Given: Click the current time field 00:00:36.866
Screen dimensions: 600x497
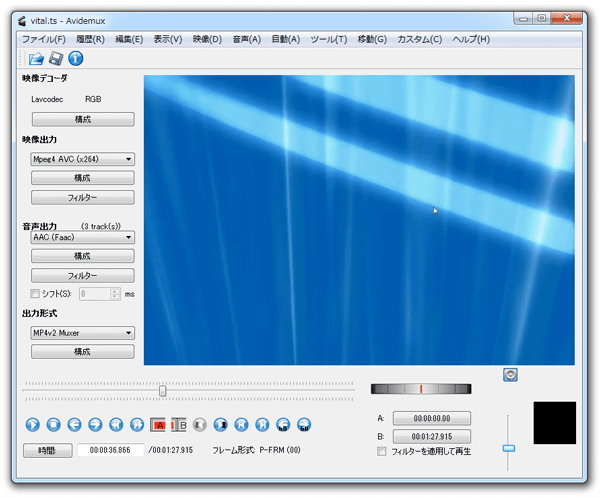Looking at the screenshot, I should pyautogui.click(x=111, y=450).
